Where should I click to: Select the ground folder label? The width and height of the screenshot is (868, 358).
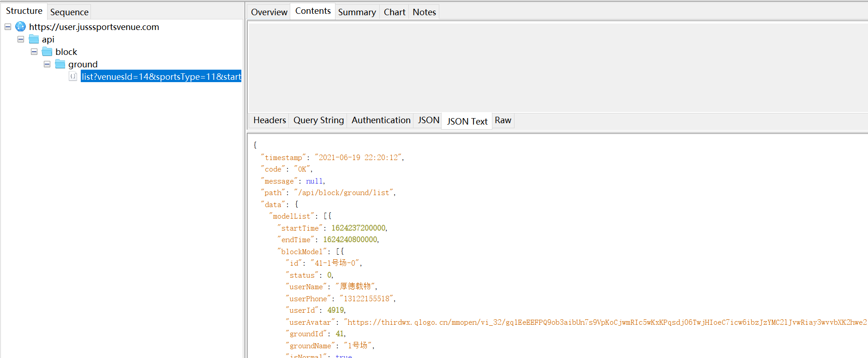tap(83, 64)
